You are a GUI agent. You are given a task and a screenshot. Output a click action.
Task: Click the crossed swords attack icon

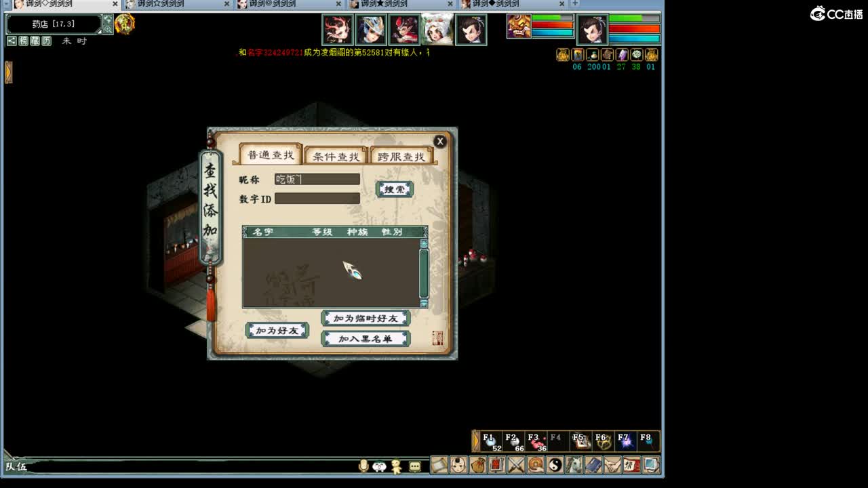[x=517, y=466]
